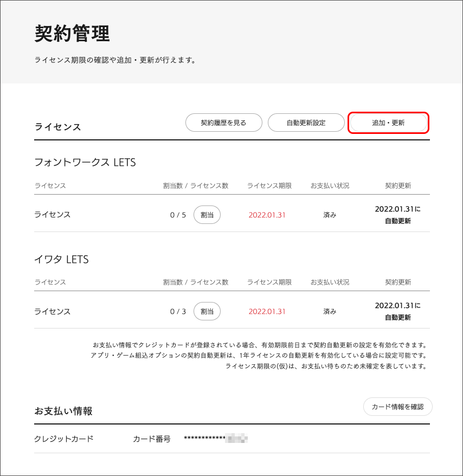The width and height of the screenshot is (463, 476).
Task: Click 割当 in the フォントワークス LETS row
Action: (x=207, y=215)
